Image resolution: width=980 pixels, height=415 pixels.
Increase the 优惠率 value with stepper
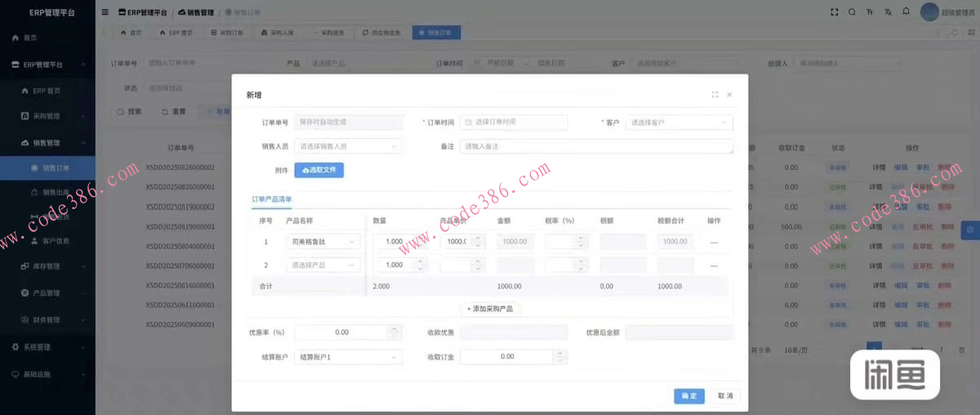[x=395, y=329]
